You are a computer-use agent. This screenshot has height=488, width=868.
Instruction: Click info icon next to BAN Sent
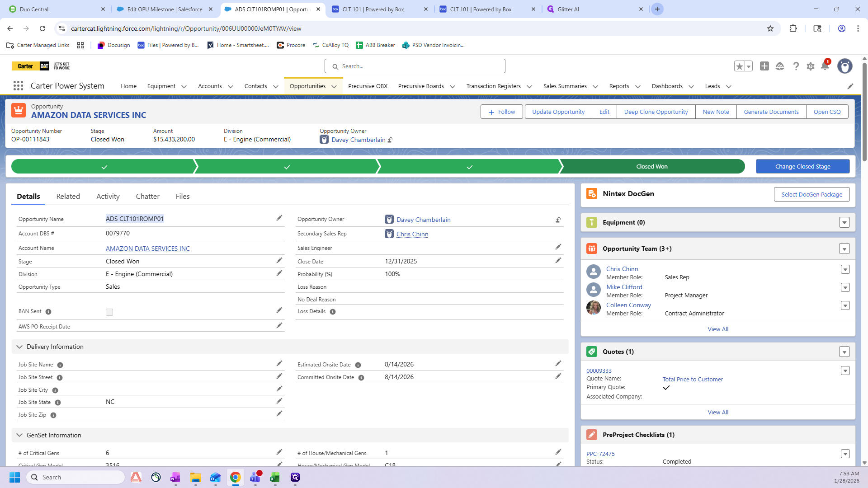pyautogui.click(x=48, y=312)
